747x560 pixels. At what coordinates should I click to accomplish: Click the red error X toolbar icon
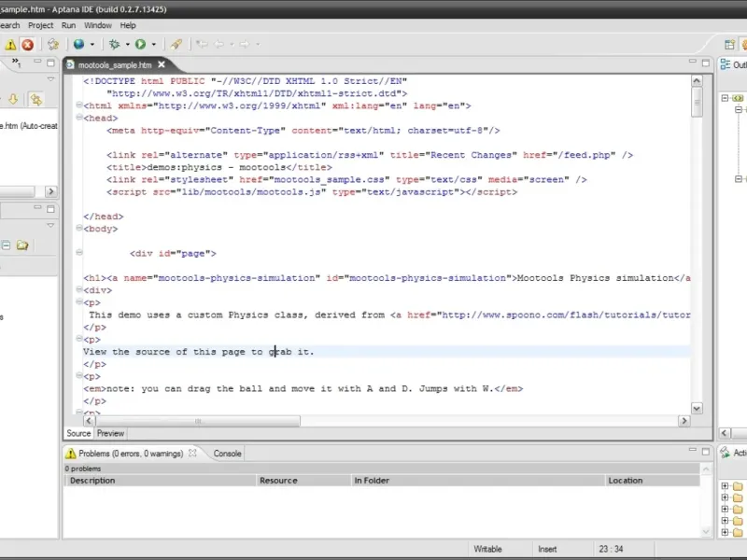point(28,44)
